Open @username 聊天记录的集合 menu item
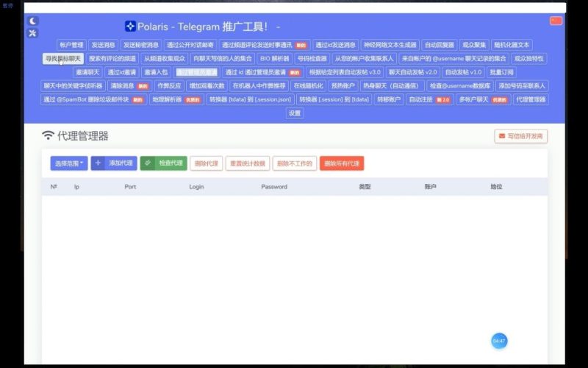This screenshot has height=368, width=588. (453, 59)
